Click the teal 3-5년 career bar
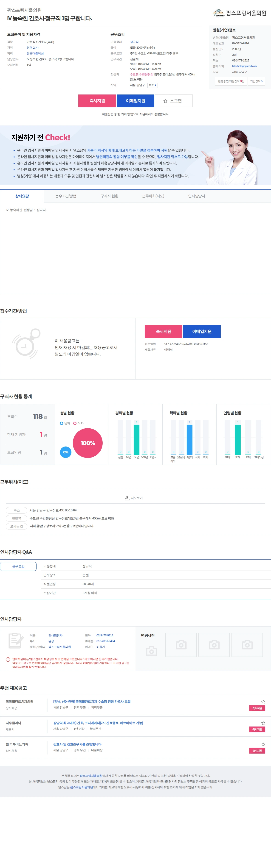 click(x=136, y=440)
